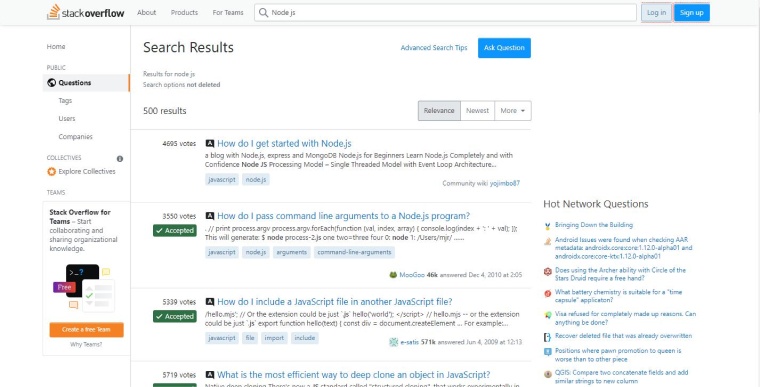Click the Ask Question button
The image size is (760, 387).
[x=504, y=48]
